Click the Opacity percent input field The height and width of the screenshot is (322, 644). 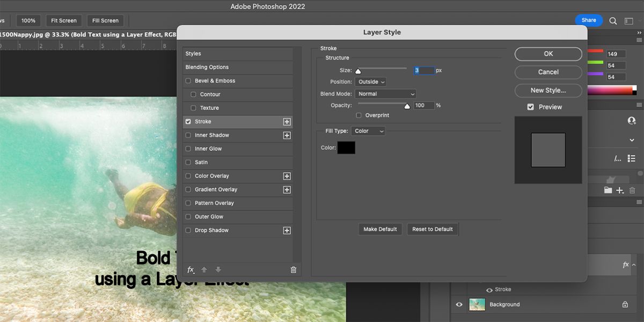point(424,105)
